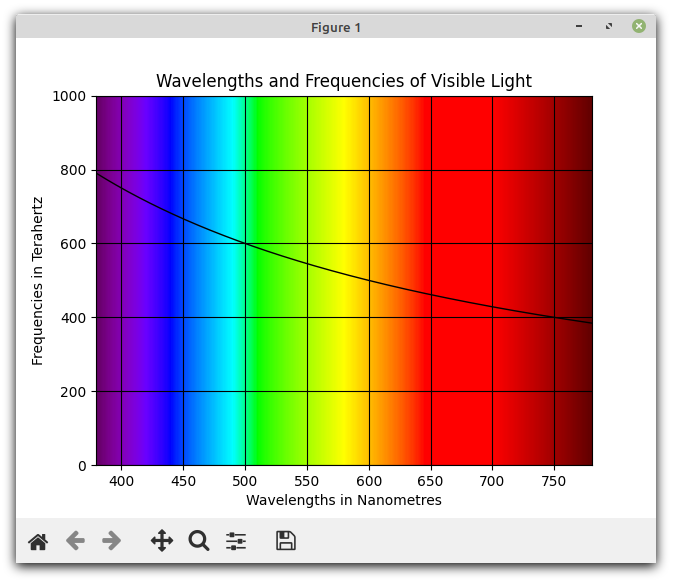Image resolution: width=673 pixels, height=584 pixels.
Task: Click the 'Frequencies in Terahertz' axis label
Action: click(x=37, y=281)
